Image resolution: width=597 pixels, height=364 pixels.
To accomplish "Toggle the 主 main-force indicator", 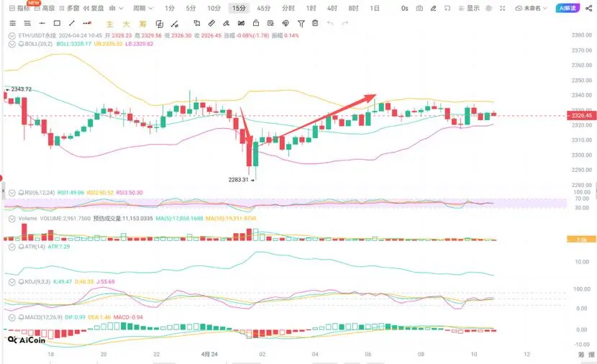I will (x=110, y=24).
